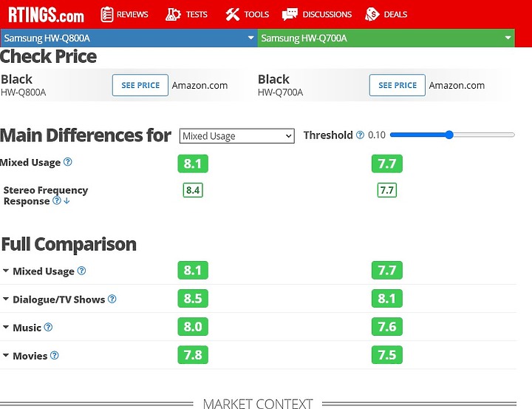Image resolution: width=532 pixels, height=409 pixels.
Task: Click the Tests flask icon
Action: (173, 15)
